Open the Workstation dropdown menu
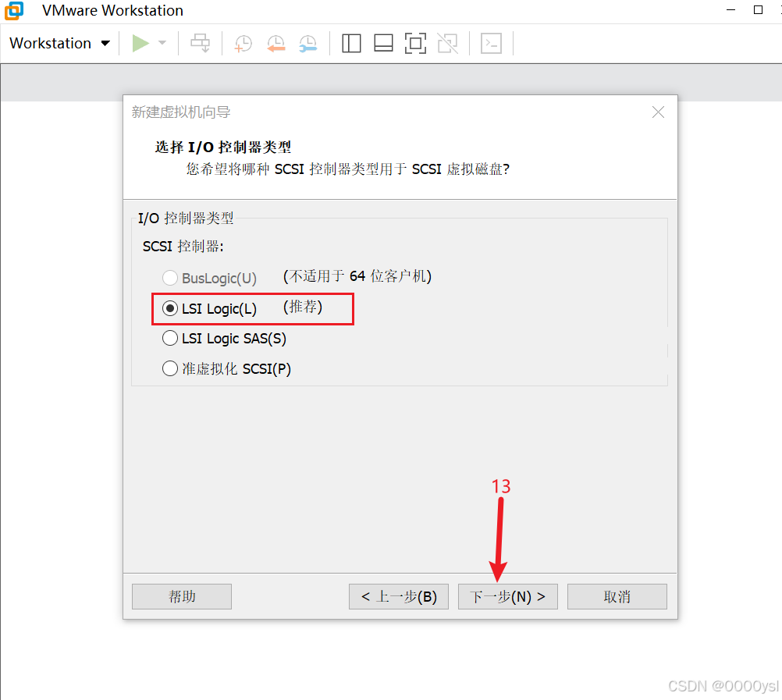Viewport: 782px width, 700px height. (x=59, y=44)
